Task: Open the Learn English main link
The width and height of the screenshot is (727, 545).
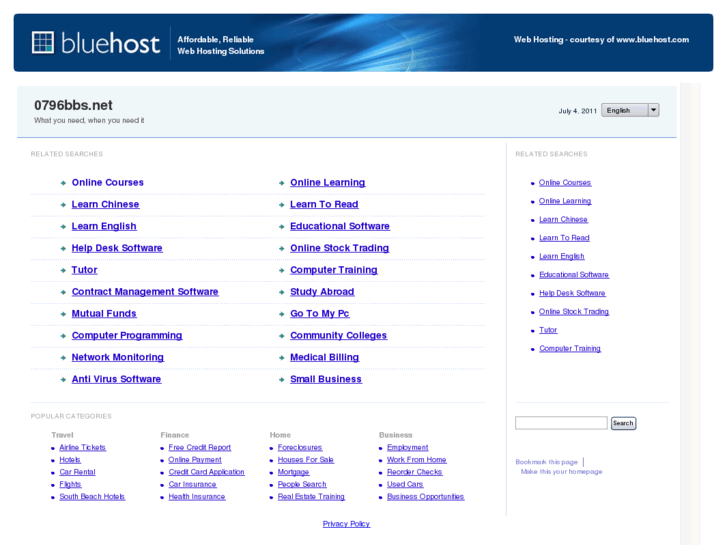Action: coord(104,226)
